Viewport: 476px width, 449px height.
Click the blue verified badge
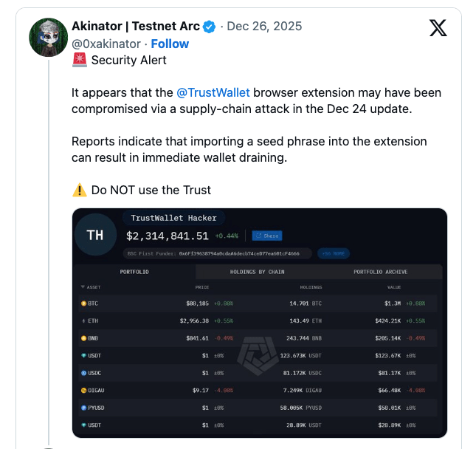(209, 27)
